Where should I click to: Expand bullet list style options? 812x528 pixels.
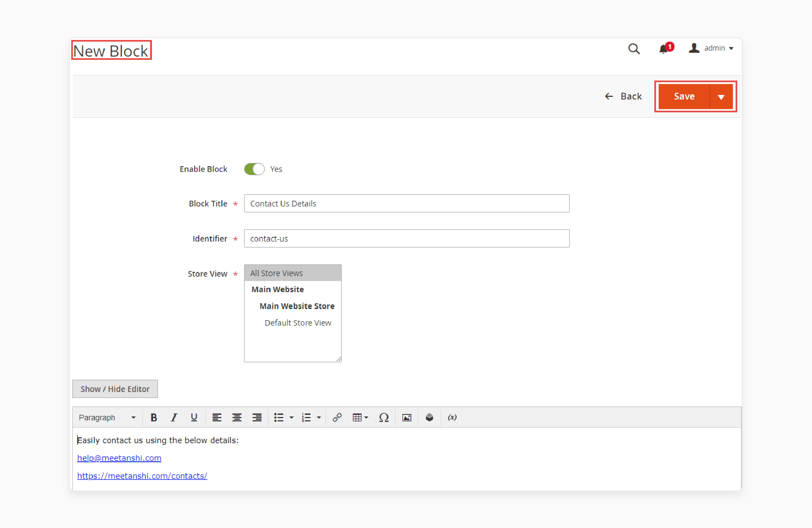click(291, 417)
